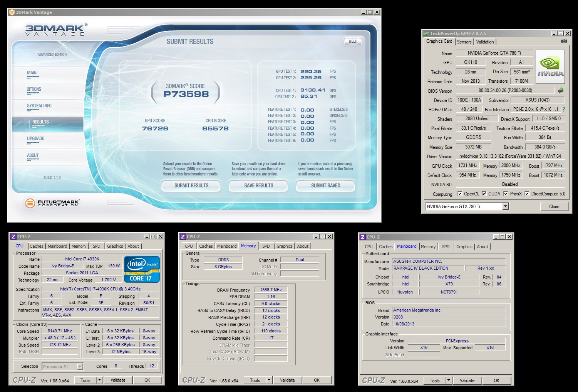
Task: Click the NVIDIA logo in GPU-Z
Action: tap(550, 67)
